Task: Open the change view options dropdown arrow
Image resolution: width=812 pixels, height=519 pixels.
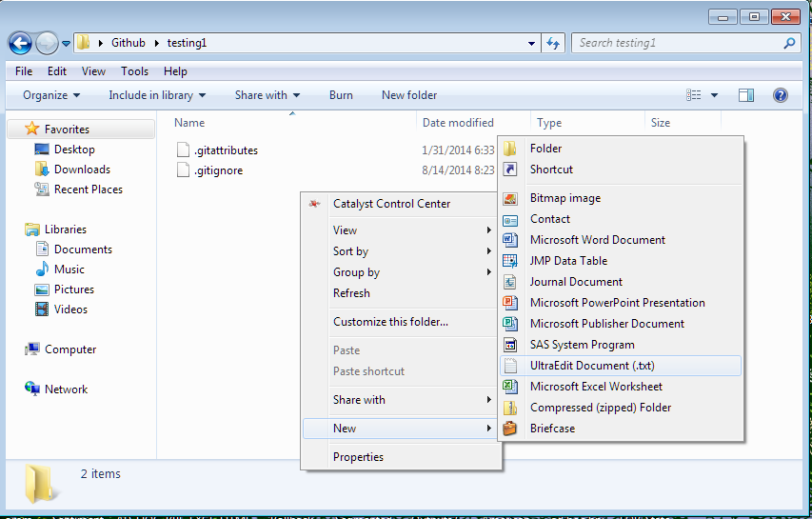Action: tap(715, 95)
